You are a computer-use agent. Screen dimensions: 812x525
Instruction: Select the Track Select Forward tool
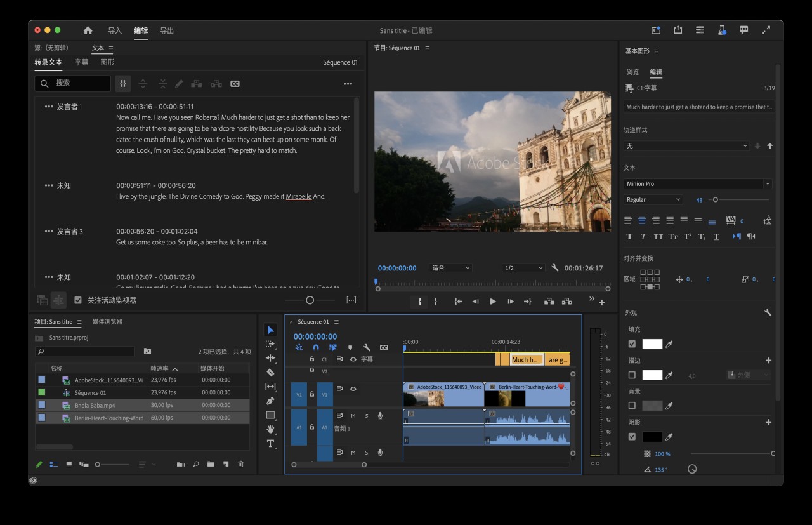pos(270,343)
